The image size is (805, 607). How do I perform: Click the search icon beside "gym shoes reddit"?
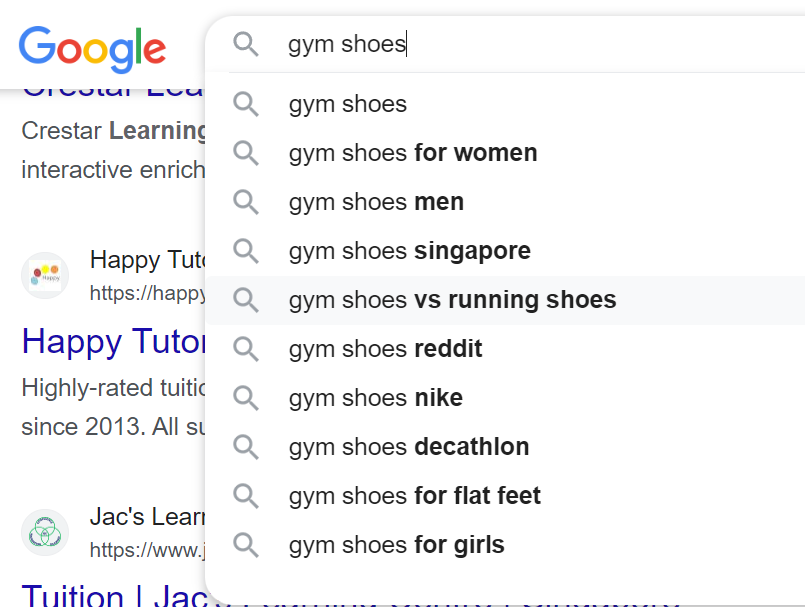(x=245, y=349)
